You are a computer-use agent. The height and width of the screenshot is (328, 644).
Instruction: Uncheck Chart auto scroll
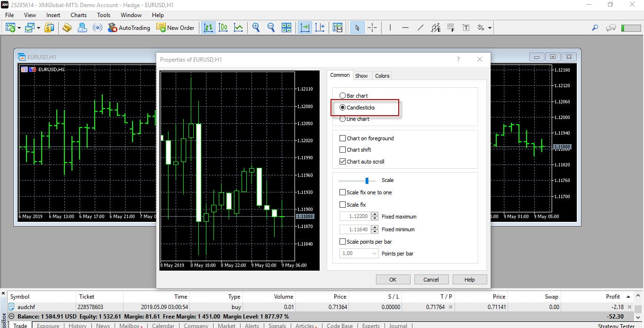pyautogui.click(x=343, y=162)
